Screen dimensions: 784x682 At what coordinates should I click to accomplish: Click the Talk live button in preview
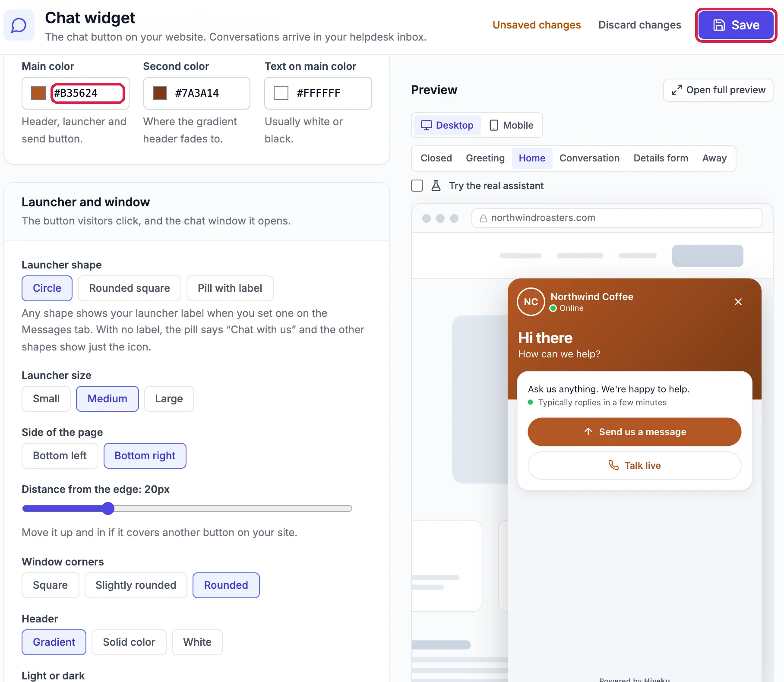click(634, 465)
